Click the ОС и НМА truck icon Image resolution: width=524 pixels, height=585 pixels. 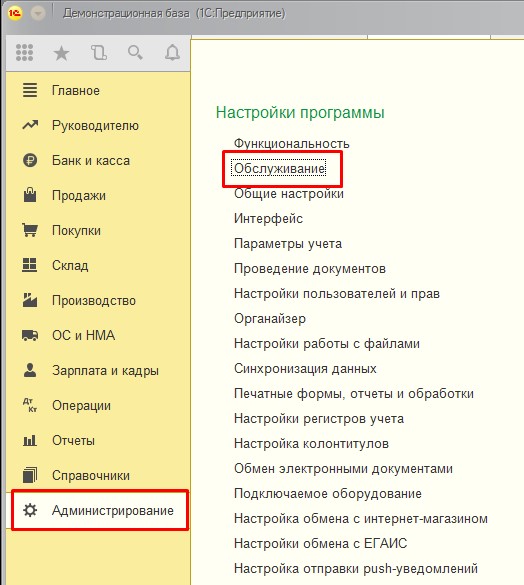point(30,335)
